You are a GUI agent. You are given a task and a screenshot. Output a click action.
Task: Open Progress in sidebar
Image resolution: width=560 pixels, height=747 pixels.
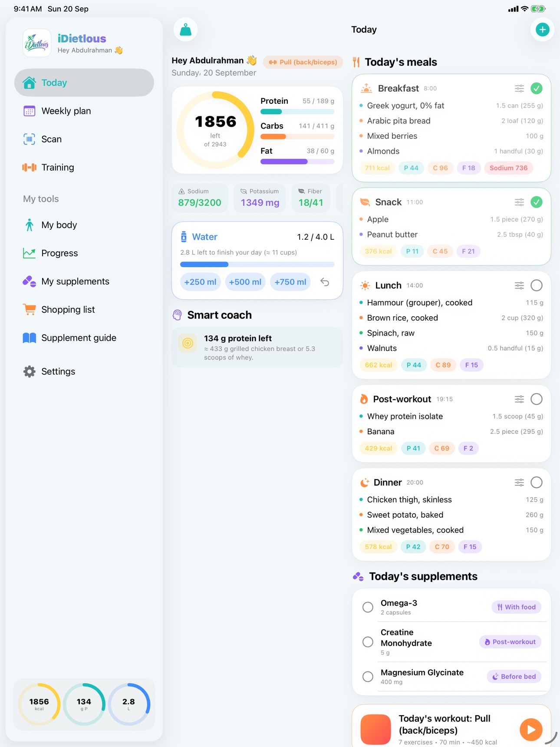click(x=84, y=253)
